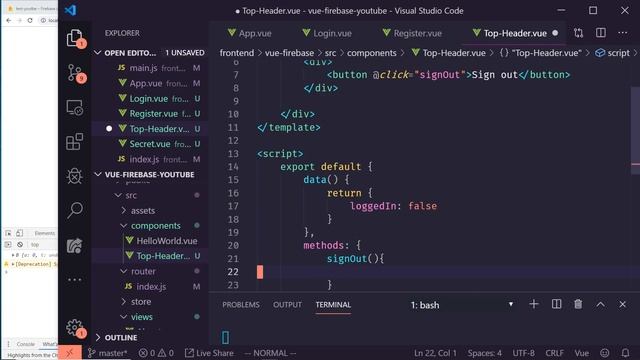Click the feedback smiley in status bar

point(605,353)
